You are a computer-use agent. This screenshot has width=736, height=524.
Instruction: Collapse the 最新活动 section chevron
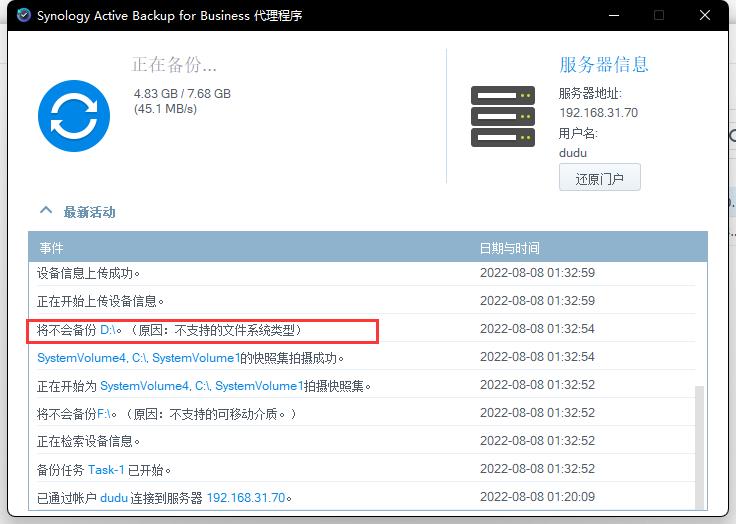click(x=46, y=210)
